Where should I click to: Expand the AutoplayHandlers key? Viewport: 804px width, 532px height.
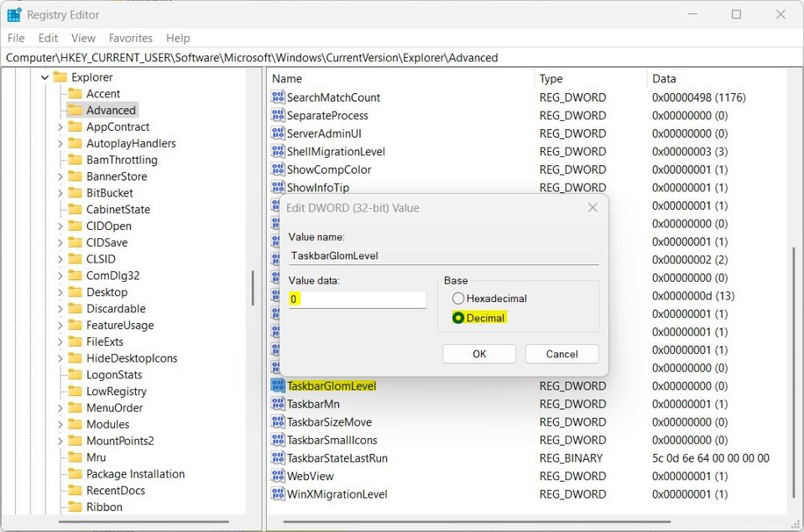tap(60, 143)
